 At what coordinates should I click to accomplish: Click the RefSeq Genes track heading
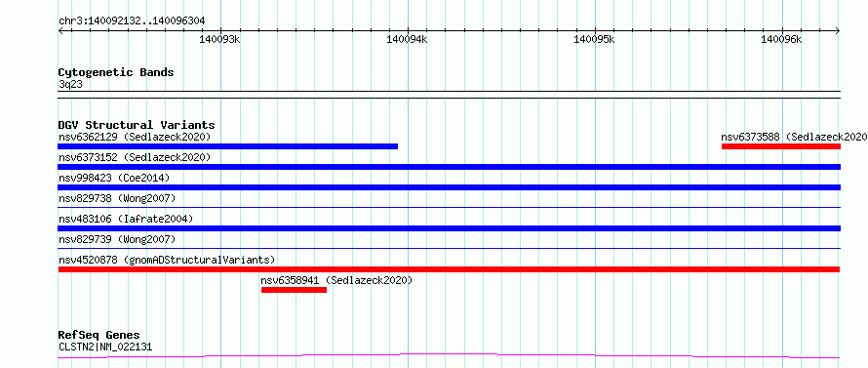(99, 336)
